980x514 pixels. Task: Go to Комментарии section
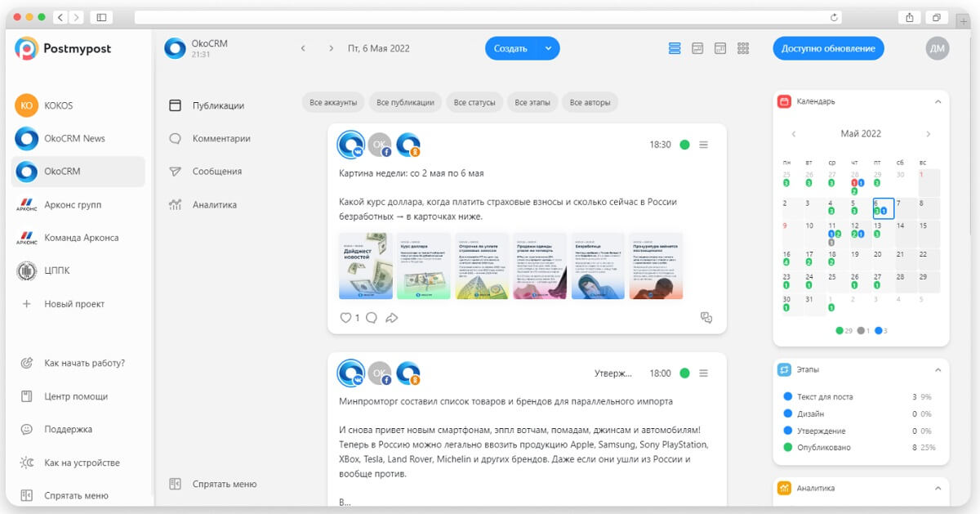220,139
